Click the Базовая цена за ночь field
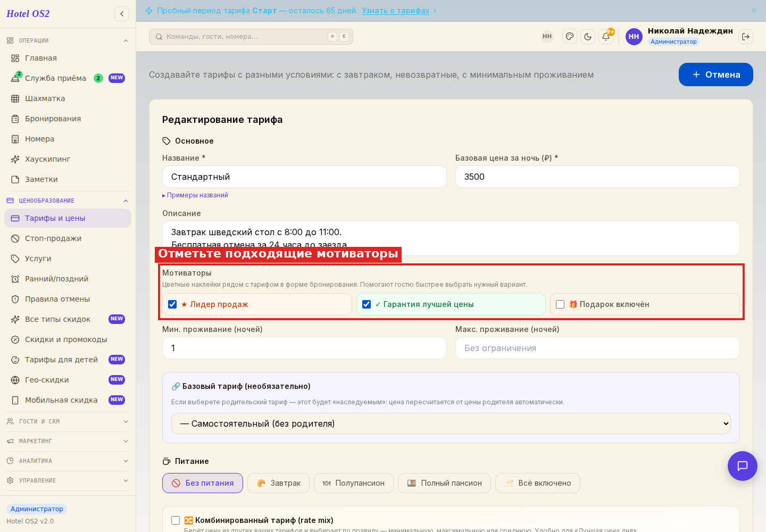Screen dimensions: 766x532 [x=597, y=177]
